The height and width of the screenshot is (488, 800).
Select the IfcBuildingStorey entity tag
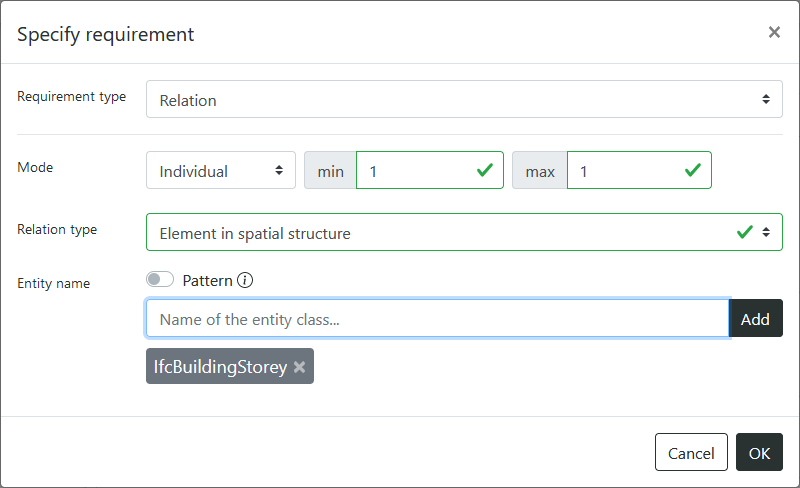pyautogui.click(x=219, y=367)
